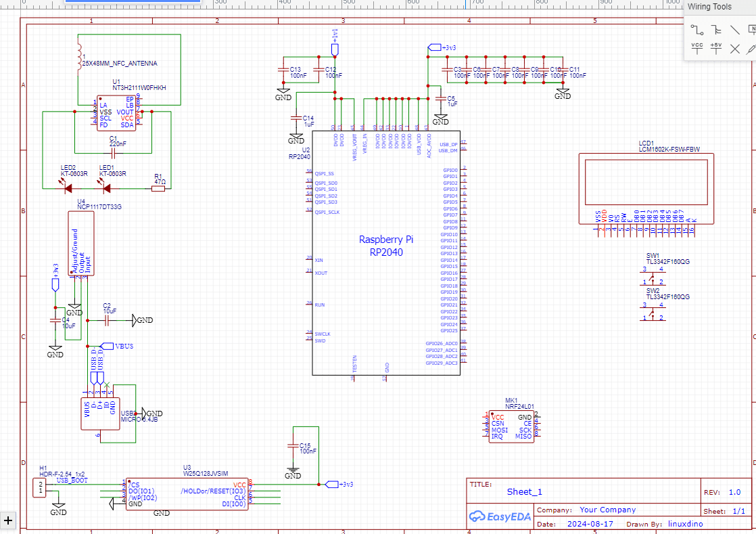Screen dimensions: 756x534
Task: Choose the Net Label tool
Action: (x=752, y=30)
